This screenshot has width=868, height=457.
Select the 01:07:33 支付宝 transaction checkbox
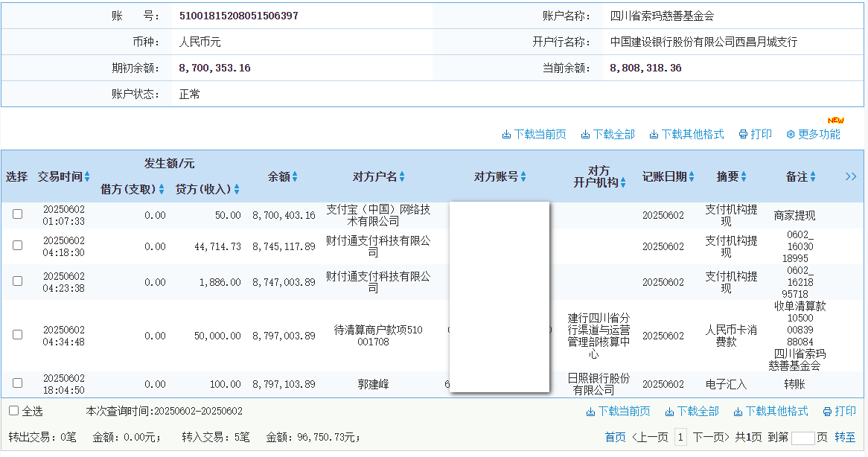click(18, 214)
